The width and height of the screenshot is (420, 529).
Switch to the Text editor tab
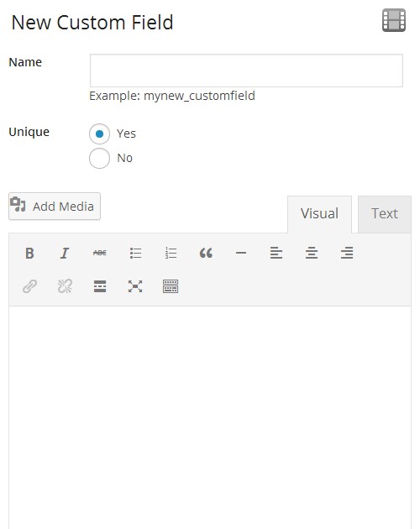coord(385,214)
